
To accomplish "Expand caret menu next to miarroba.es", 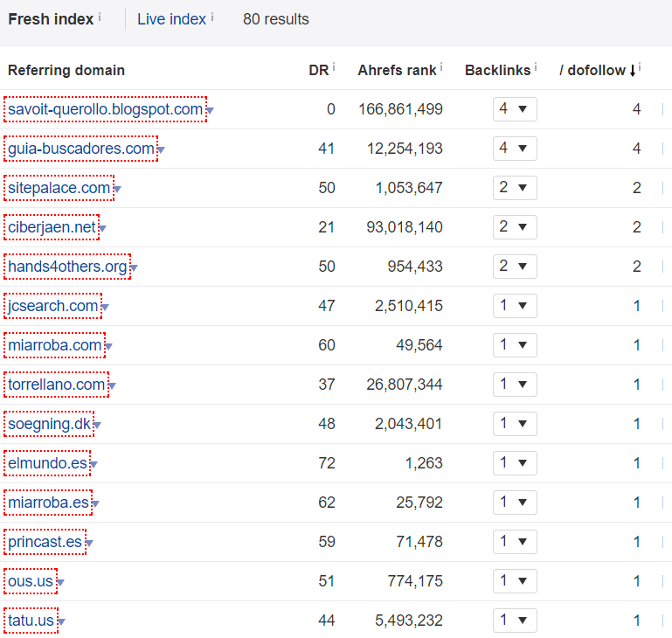I will pyautogui.click(x=96, y=503).
